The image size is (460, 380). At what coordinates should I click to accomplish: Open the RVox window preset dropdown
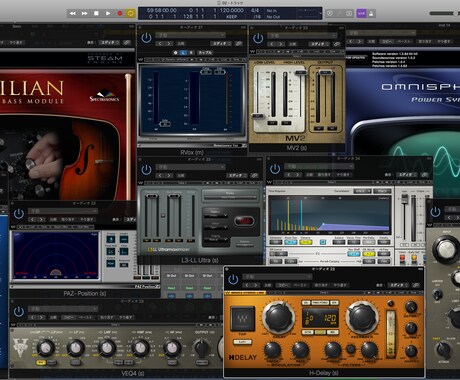coord(191,35)
